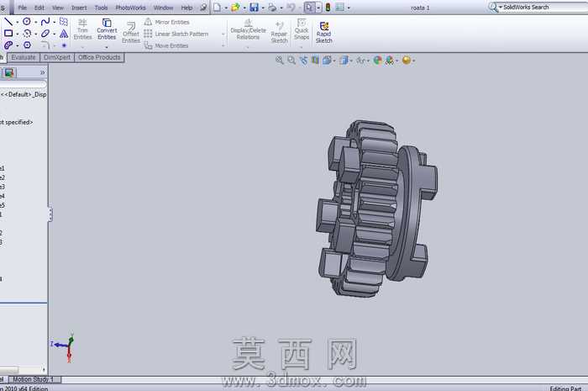This screenshot has height=391, width=588.
Task: Click the New document icon
Action: click(x=217, y=7)
